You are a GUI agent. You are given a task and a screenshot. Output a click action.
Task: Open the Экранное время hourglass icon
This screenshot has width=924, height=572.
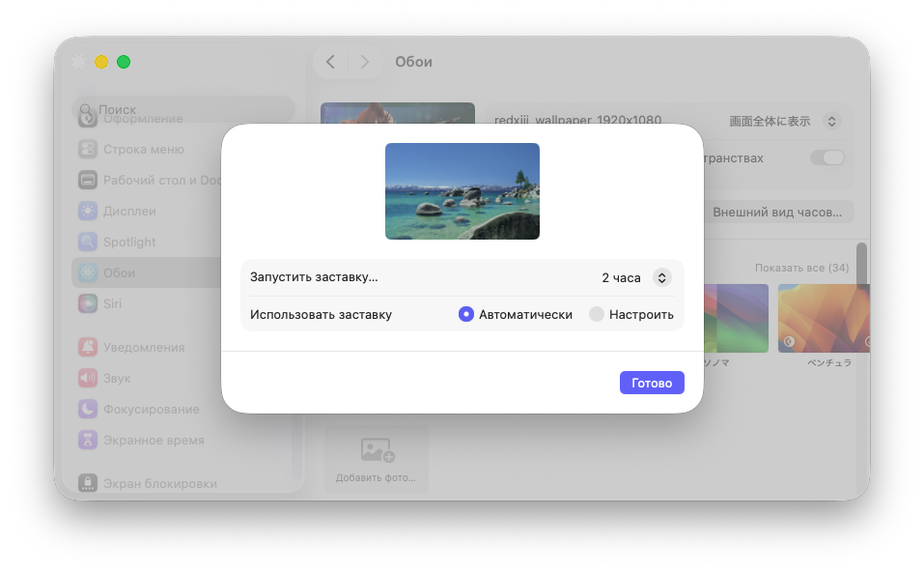[88, 440]
